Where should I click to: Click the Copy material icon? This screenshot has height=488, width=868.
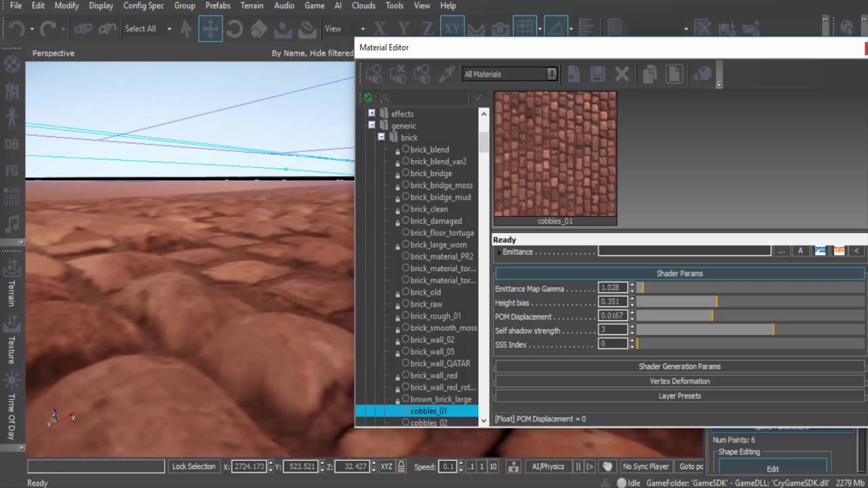point(649,73)
